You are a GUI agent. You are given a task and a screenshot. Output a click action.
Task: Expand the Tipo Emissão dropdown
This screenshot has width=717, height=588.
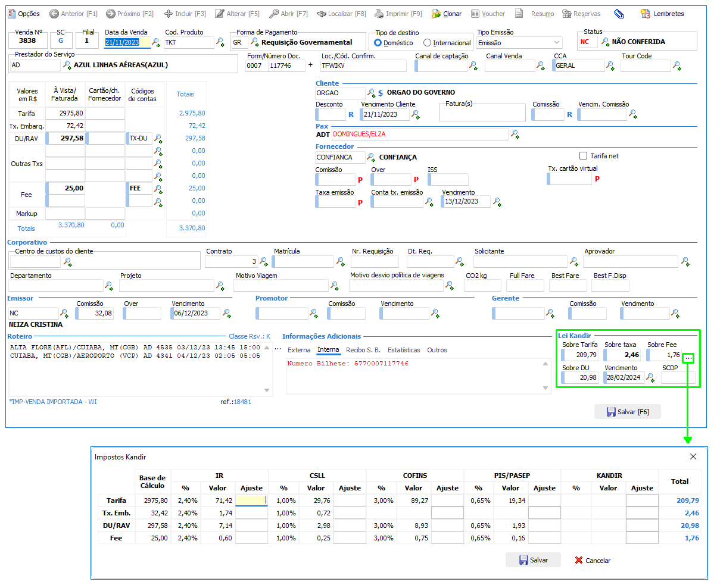(557, 43)
